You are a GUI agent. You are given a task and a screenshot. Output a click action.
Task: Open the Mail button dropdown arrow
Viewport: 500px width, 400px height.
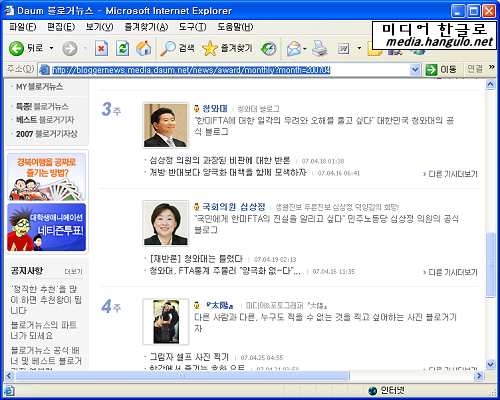point(305,49)
